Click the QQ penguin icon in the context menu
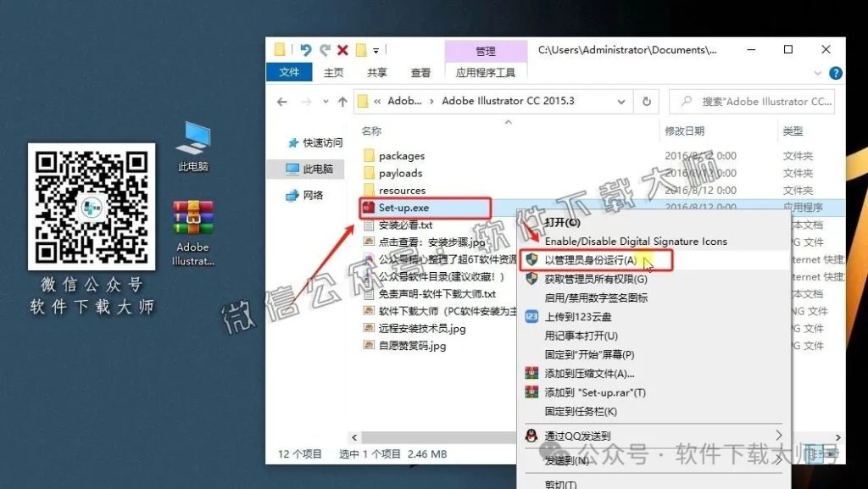The image size is (868, 489). click(x=531, y=436)
